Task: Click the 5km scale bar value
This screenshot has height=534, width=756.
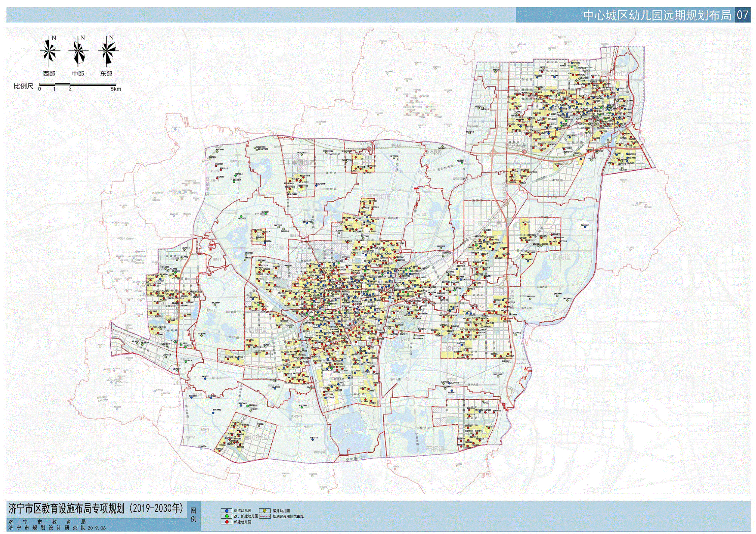Action: tap(116, 89)
